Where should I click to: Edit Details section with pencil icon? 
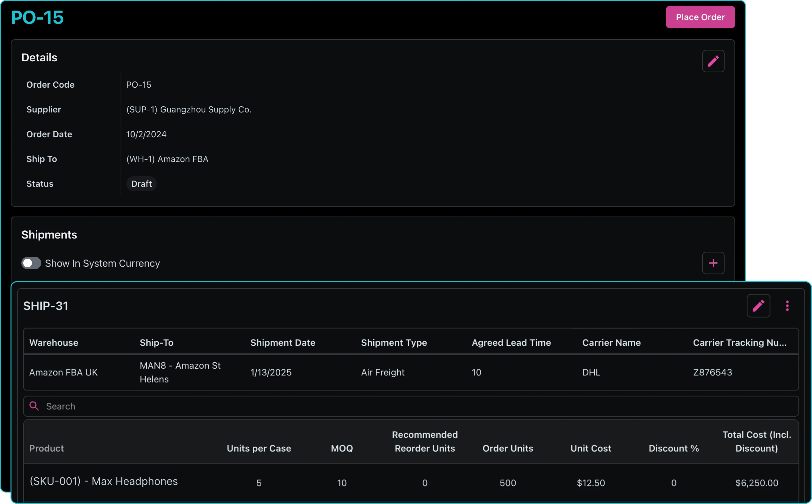(x=713, y=61)
